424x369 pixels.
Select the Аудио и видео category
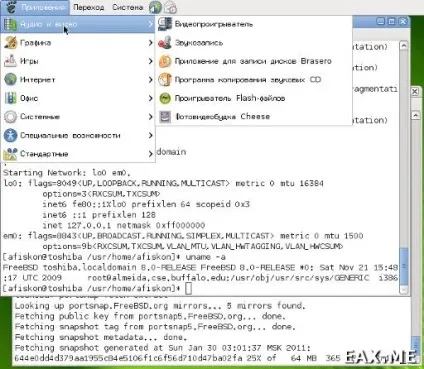tap(78, 24)
